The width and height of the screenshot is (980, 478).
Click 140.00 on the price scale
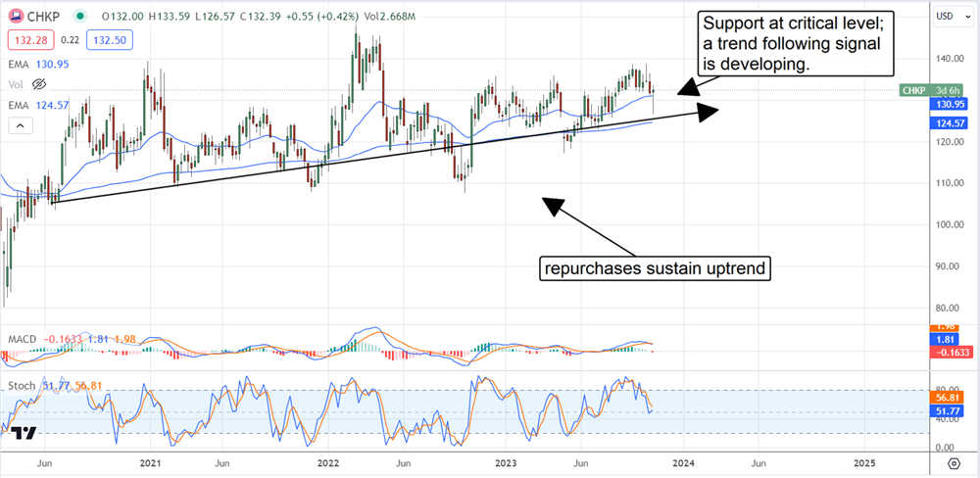click(948, 59)
